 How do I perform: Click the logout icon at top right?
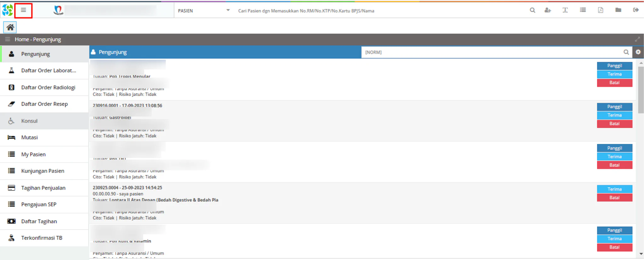[x=636, y=10]
